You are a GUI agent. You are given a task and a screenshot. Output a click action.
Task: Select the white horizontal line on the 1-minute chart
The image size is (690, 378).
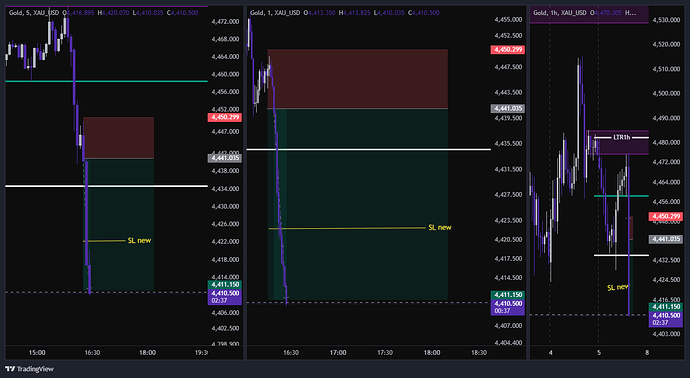368,150
